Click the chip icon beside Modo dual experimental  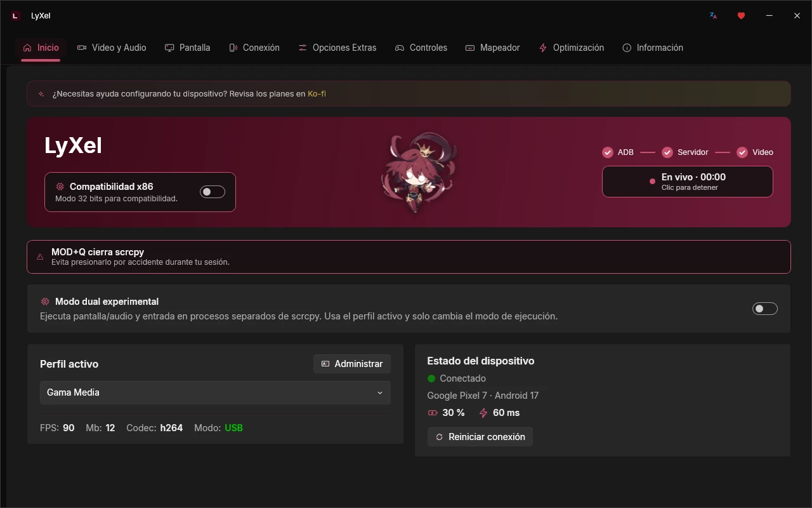point(45,302)
